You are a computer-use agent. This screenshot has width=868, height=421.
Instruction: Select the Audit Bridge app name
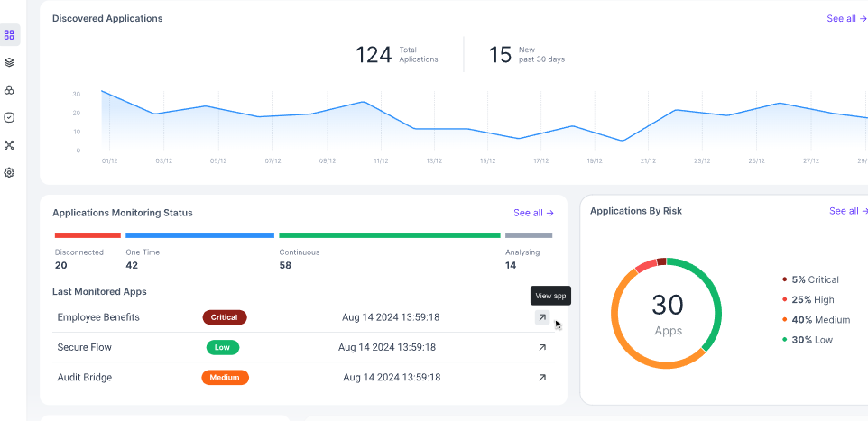click(85, 378)
